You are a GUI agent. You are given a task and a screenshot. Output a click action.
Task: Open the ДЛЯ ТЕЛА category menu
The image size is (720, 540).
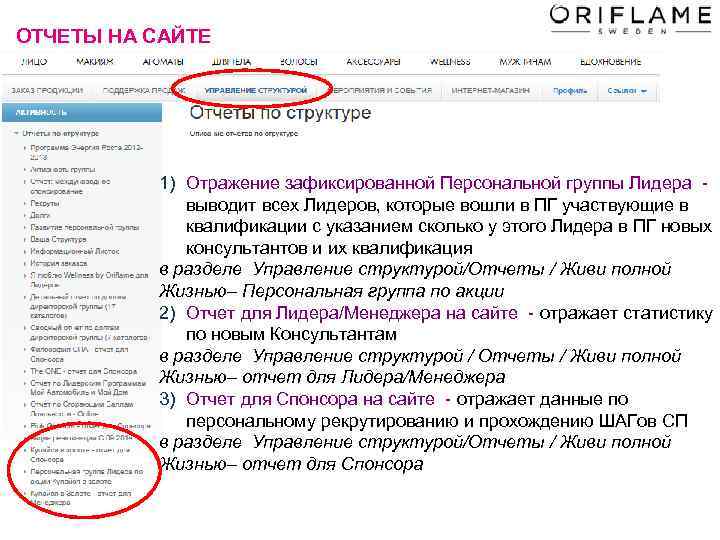coord(231,62)
